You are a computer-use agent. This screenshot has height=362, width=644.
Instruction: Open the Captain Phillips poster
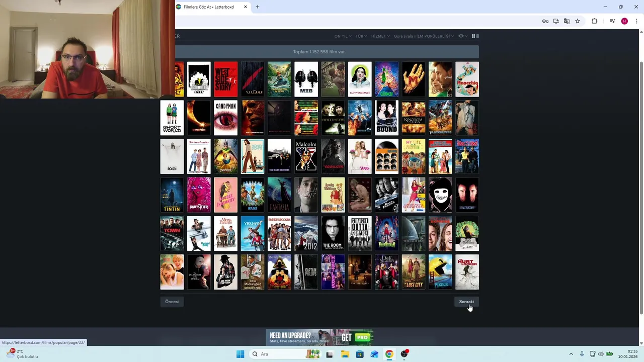click(306, 272)
